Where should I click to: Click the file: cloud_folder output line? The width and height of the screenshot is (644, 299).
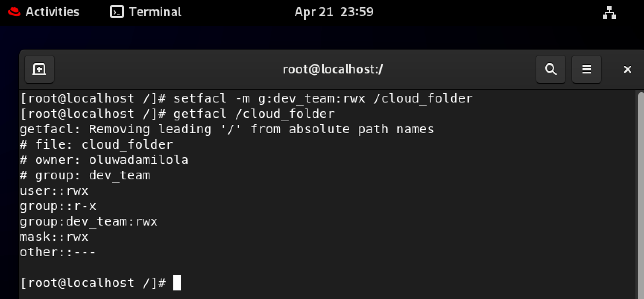click(97, 145)
